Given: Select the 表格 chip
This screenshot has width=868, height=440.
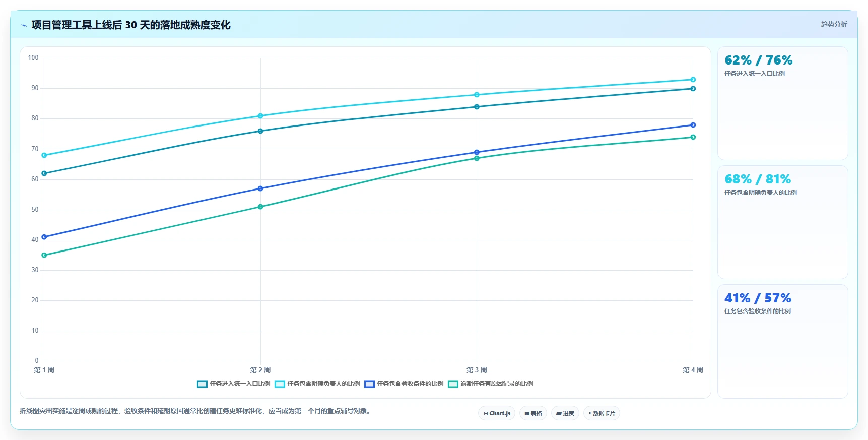Looking at the screenshot, I should (533, 413).
